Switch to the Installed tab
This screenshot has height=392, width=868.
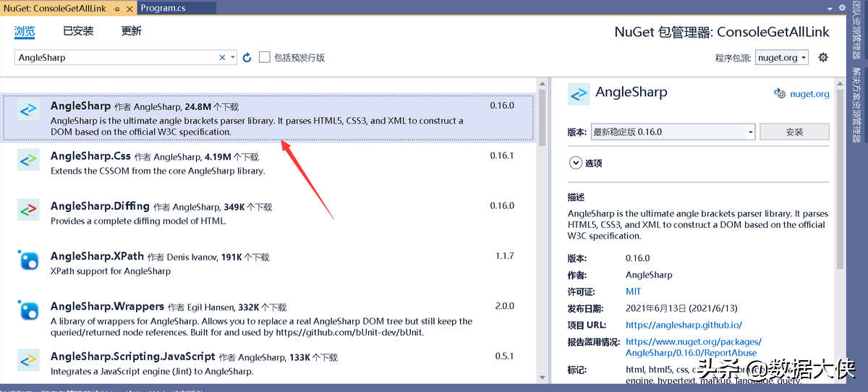pyautogui.click(x=78, y=31)
